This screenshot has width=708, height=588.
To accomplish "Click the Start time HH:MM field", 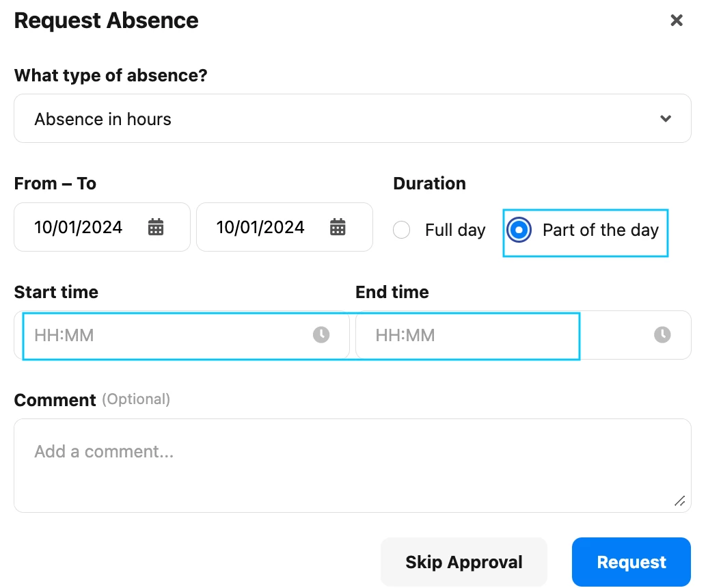I will 182,335.
